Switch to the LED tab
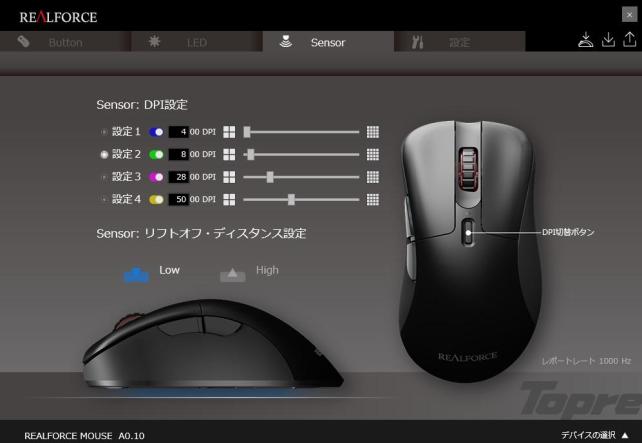642x443 pixels. point(197,42)
